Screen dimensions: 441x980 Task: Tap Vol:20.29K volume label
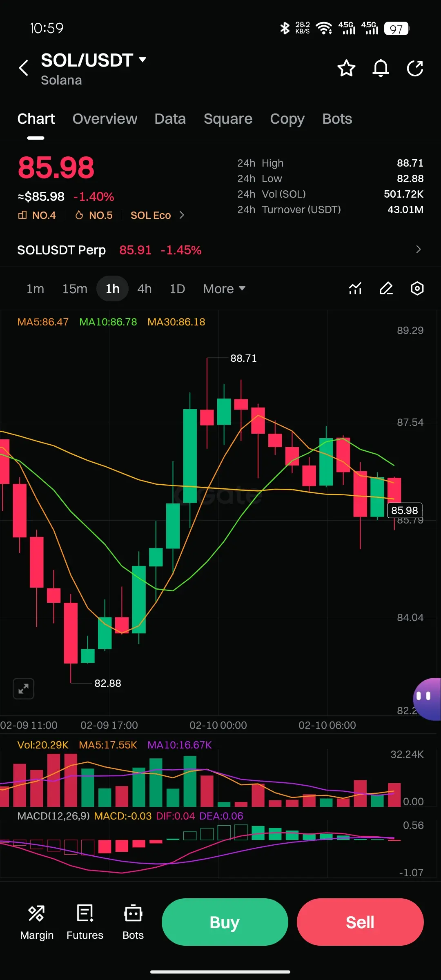(43, 745)
